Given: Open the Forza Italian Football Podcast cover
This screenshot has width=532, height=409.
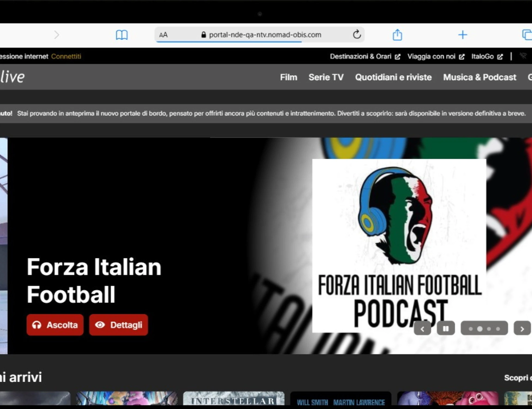Looking at the screenshot, I should click(399, 245).
